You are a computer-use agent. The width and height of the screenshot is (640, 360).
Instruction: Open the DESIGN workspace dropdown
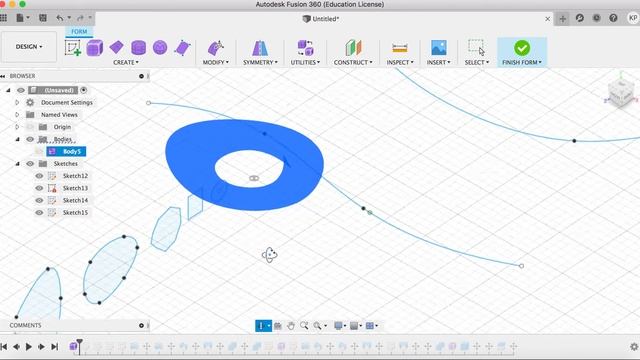point(29,47)
